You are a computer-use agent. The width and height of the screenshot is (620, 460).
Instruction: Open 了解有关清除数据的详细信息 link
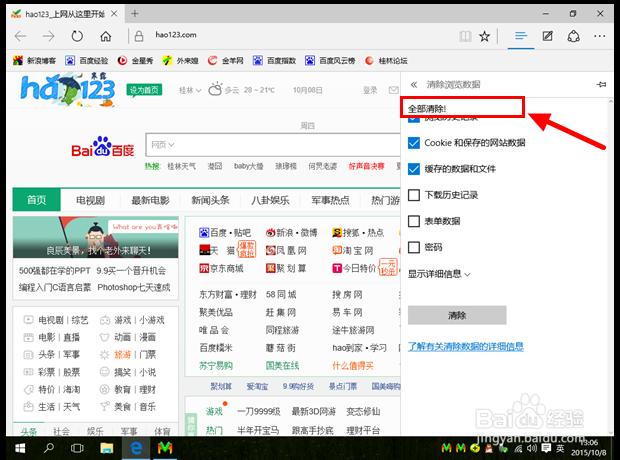[x=466, y=346]
